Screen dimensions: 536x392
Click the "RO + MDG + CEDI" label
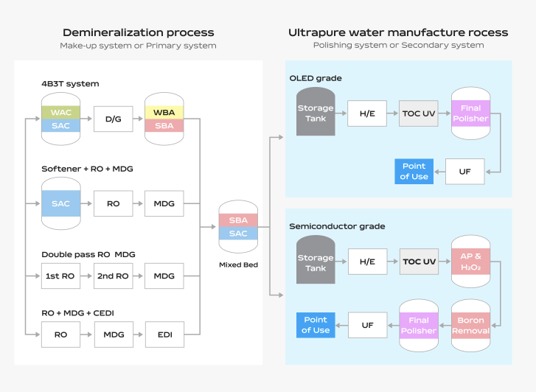[77, 313]
